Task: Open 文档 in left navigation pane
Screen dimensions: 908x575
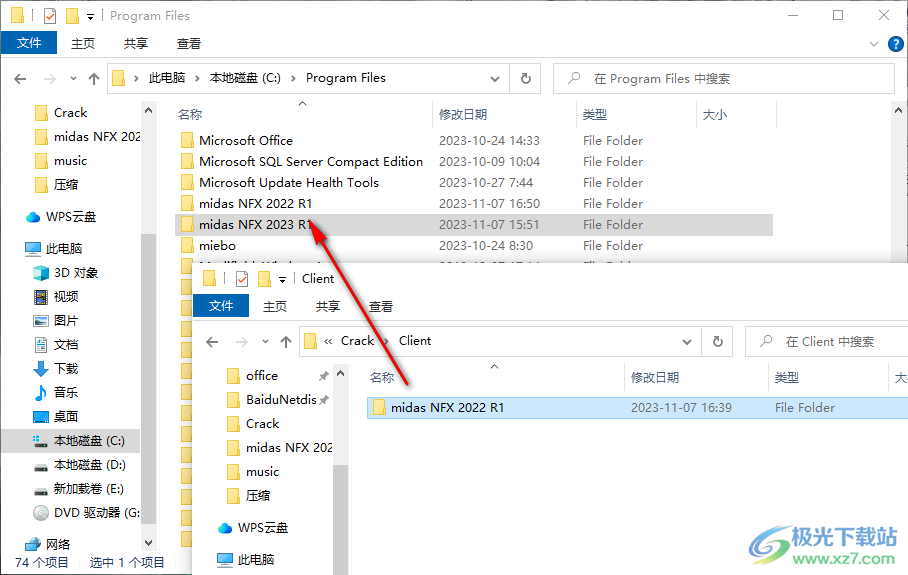Action: 56,345
